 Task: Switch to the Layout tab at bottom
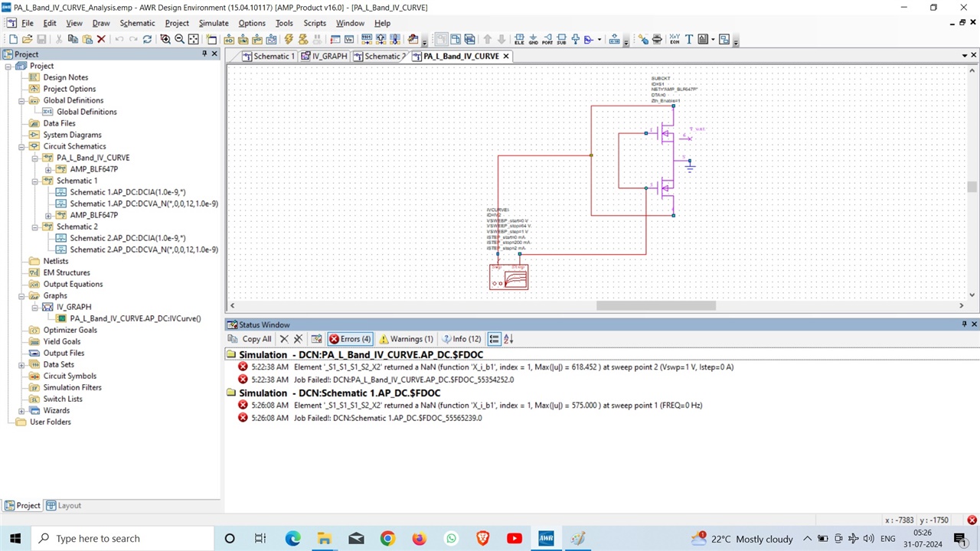64,505
